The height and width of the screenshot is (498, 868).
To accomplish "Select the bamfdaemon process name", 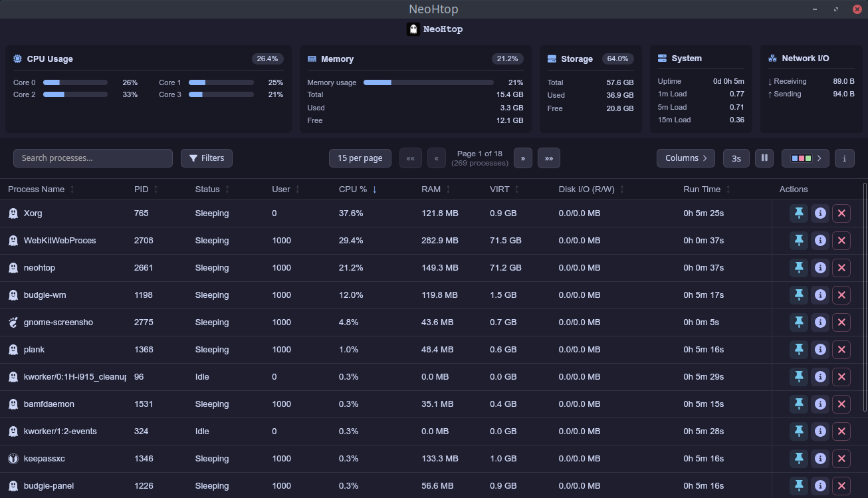I will pos(49,404).
